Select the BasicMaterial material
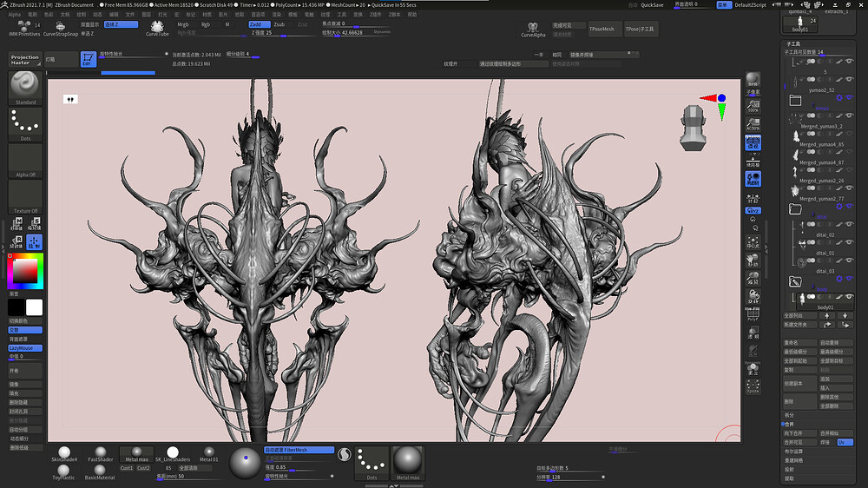 [x=100, y=472]
